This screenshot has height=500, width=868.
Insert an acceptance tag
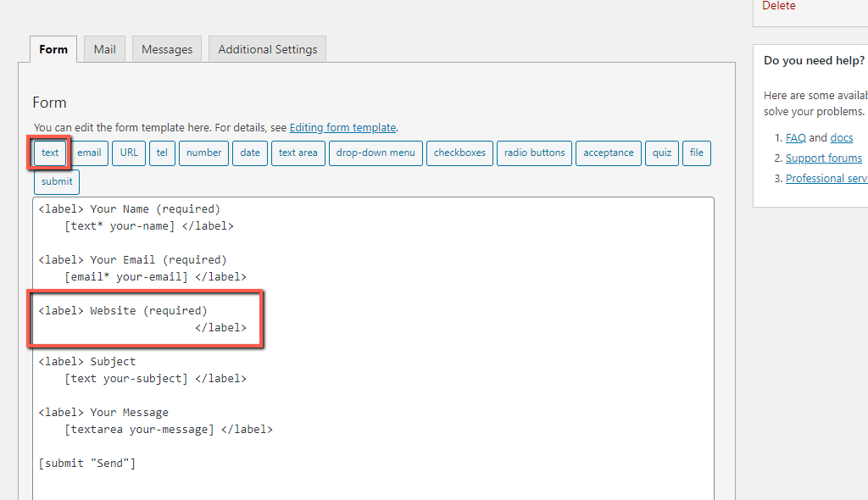pos(609,153)
